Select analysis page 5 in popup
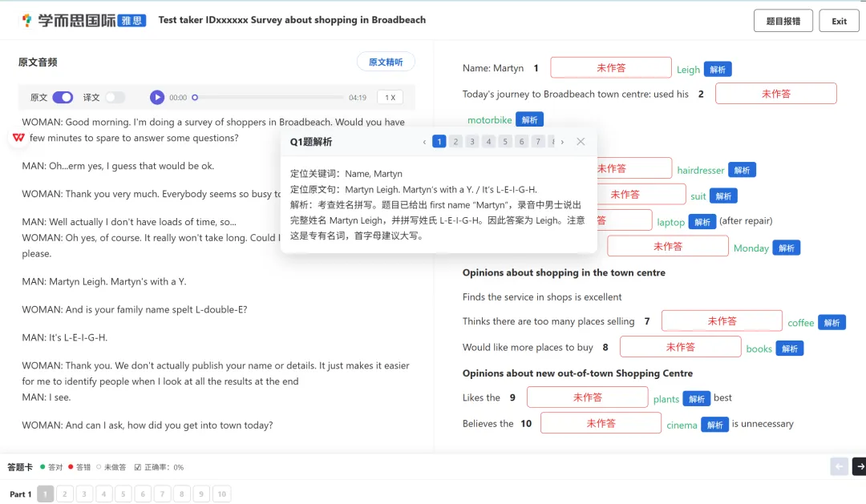866x504 pixels. tap(505, 141)
